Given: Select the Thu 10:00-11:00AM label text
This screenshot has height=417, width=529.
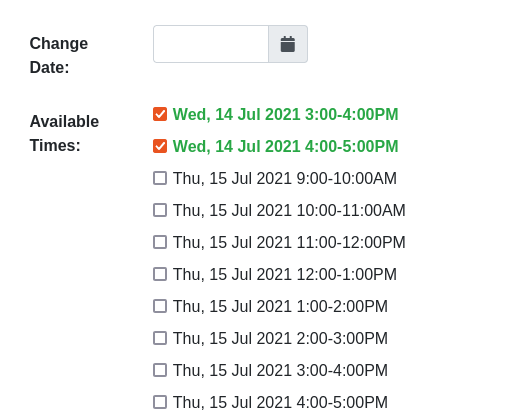Looking at the screenshot, I should coord(289,211).
